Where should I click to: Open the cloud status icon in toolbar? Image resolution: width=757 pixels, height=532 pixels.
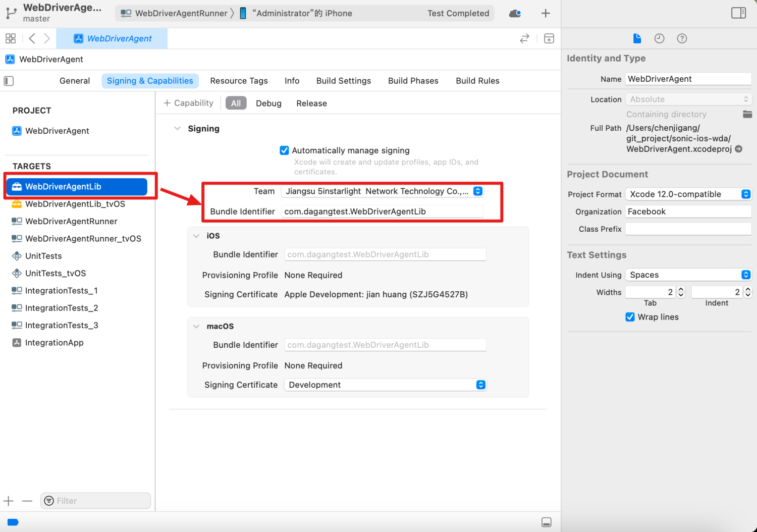[x=515, y=13]
